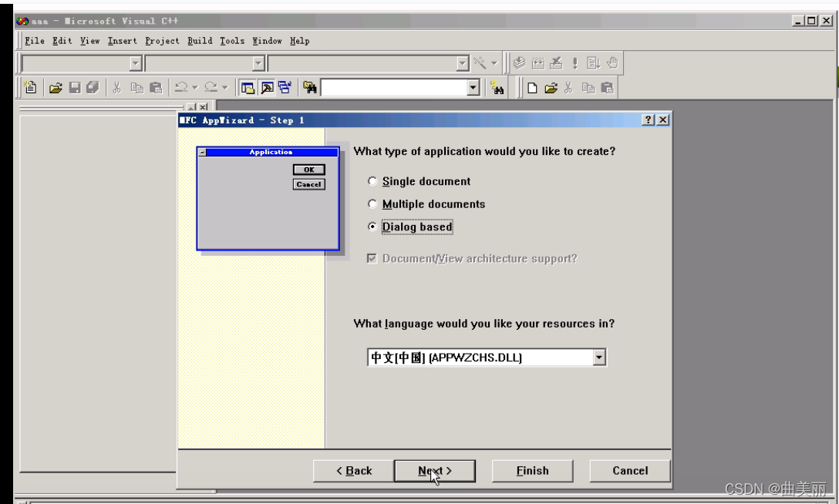Expand the Undo history dropdown arrow

[195, 88]
